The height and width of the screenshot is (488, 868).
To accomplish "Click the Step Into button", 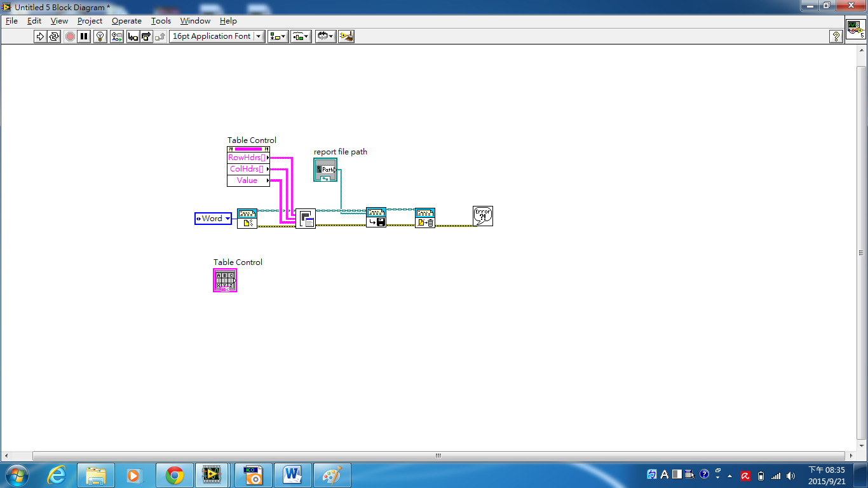I will tap(133, 37).
